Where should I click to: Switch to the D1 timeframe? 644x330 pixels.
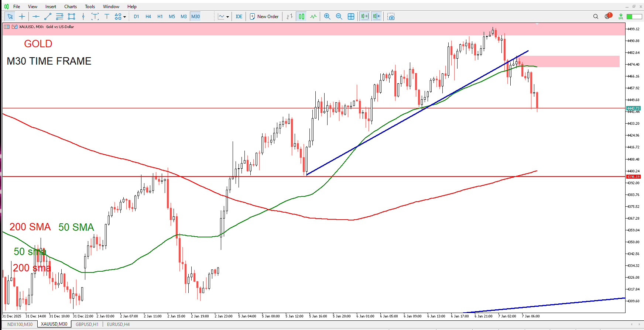click(x=136, y=16)
